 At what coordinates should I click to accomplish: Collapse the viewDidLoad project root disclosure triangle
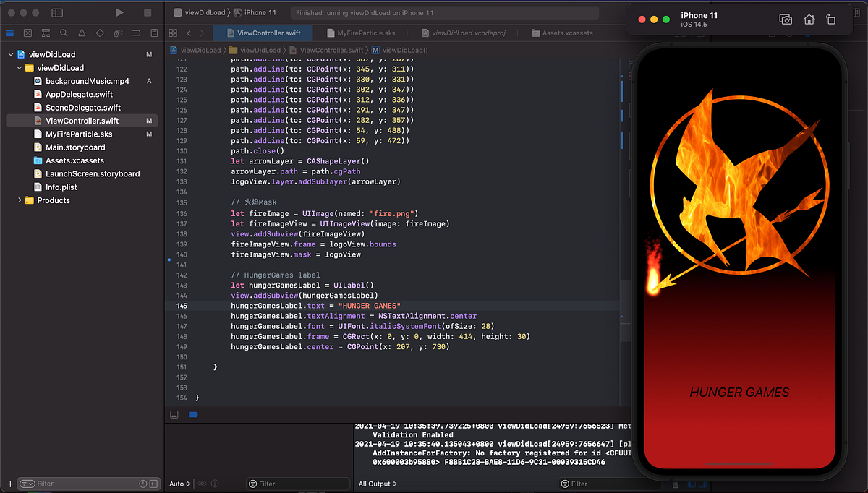tap(11, 54)
